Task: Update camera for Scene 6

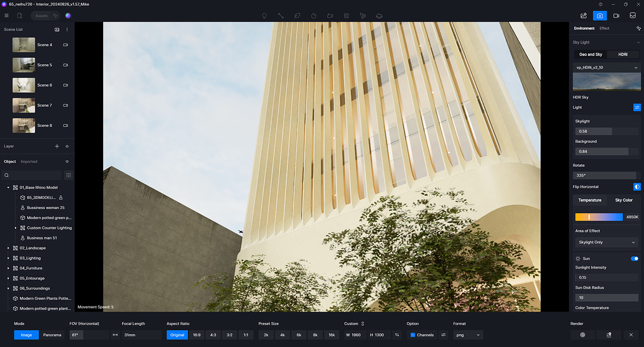Action: click(65, 85)
